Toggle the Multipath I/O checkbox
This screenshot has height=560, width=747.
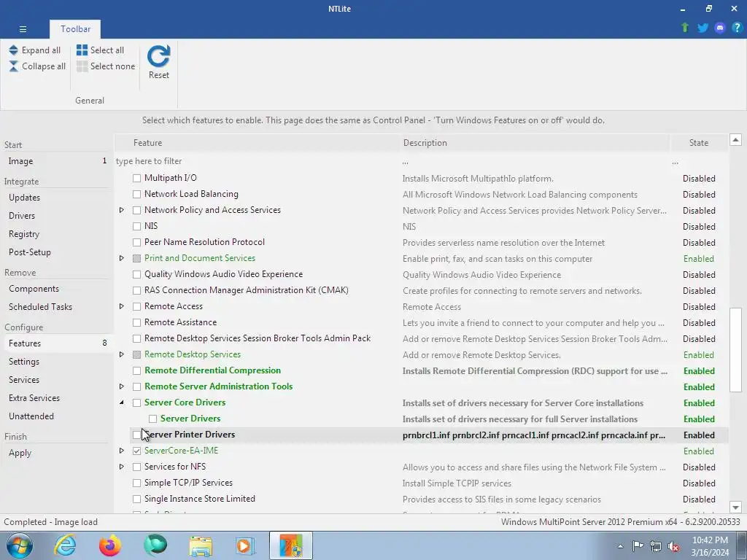(x=136, y=178)
